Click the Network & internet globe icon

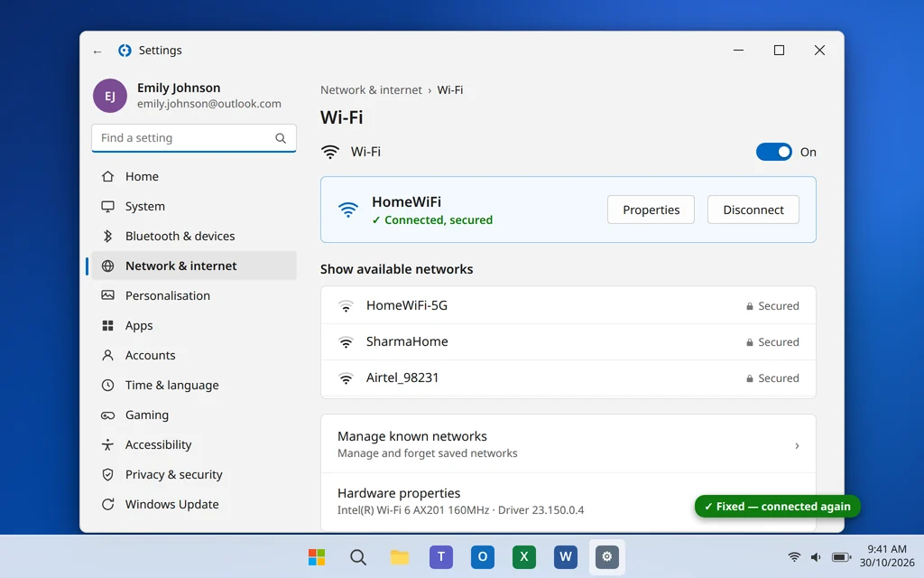107,266
